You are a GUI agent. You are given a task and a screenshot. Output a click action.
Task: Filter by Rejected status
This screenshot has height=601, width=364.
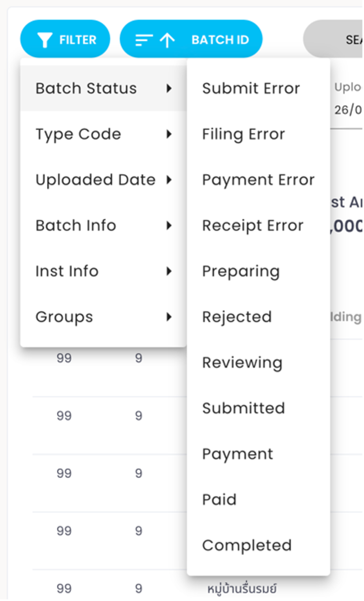pyautogui.click(x=237, y=317)
